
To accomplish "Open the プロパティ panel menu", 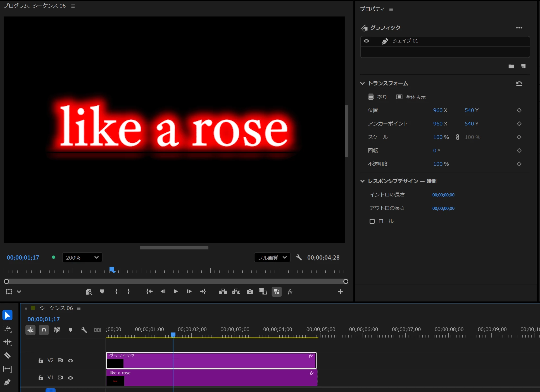I will point(391,9).
